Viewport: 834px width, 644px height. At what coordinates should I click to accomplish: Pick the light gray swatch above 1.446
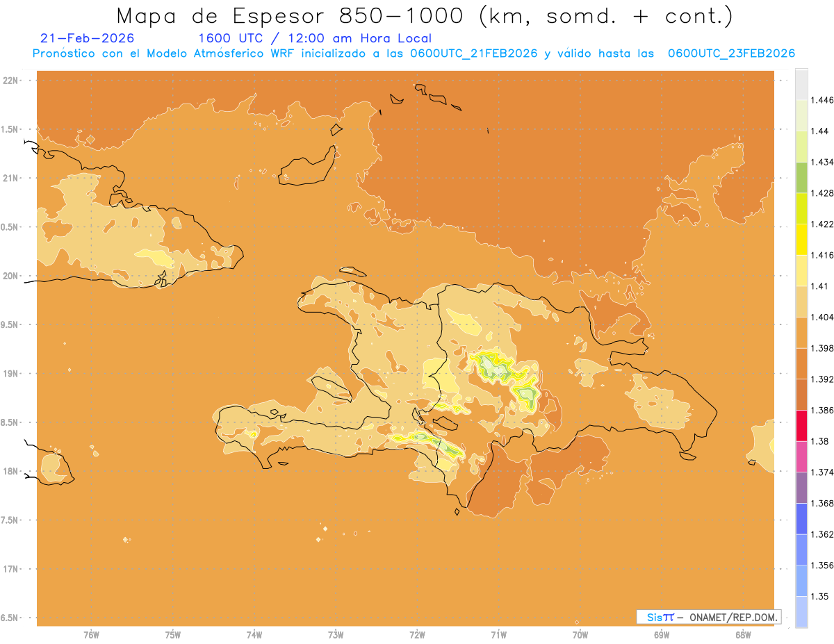click(x=801, y=84)
